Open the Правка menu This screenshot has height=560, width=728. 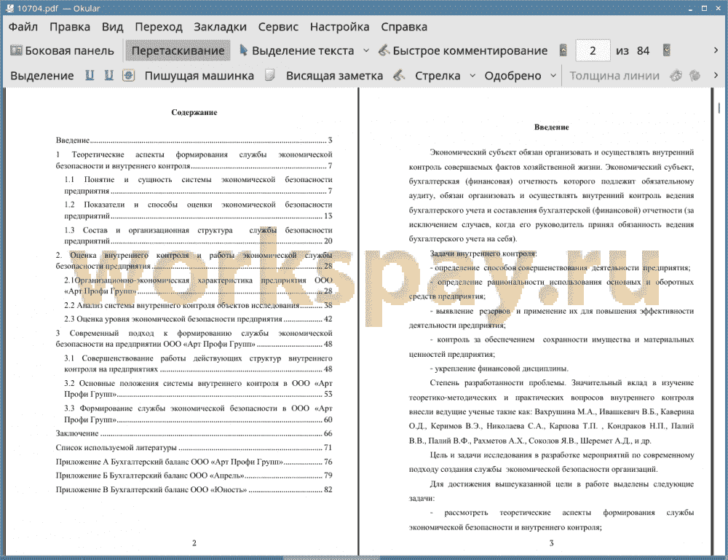70,27
